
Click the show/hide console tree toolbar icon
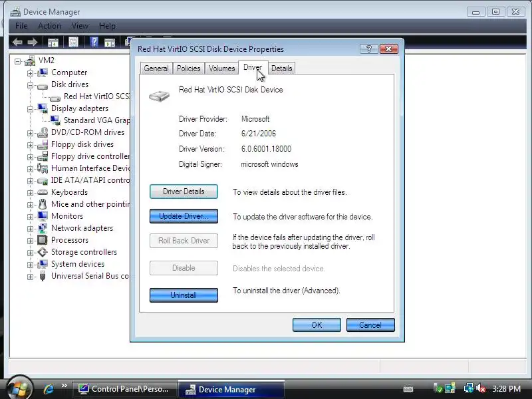pyautogui.click(x=53, y=43)
